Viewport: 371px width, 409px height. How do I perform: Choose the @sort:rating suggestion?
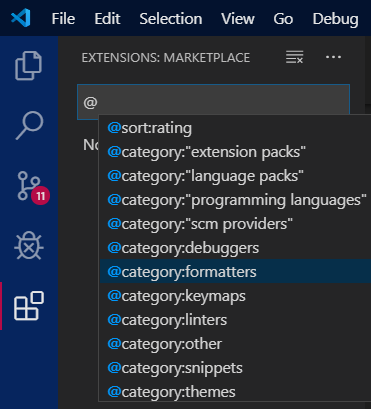(x=235, y=128)
